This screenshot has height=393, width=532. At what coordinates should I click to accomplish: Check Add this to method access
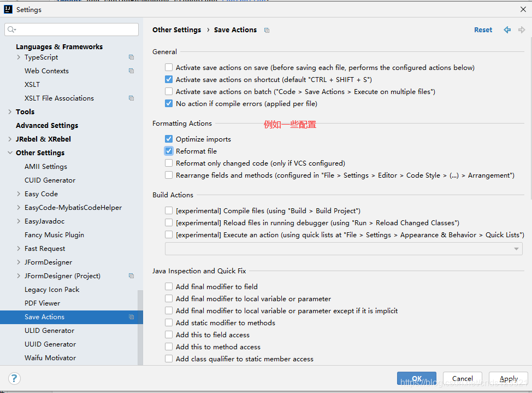[x=169, y=347]
